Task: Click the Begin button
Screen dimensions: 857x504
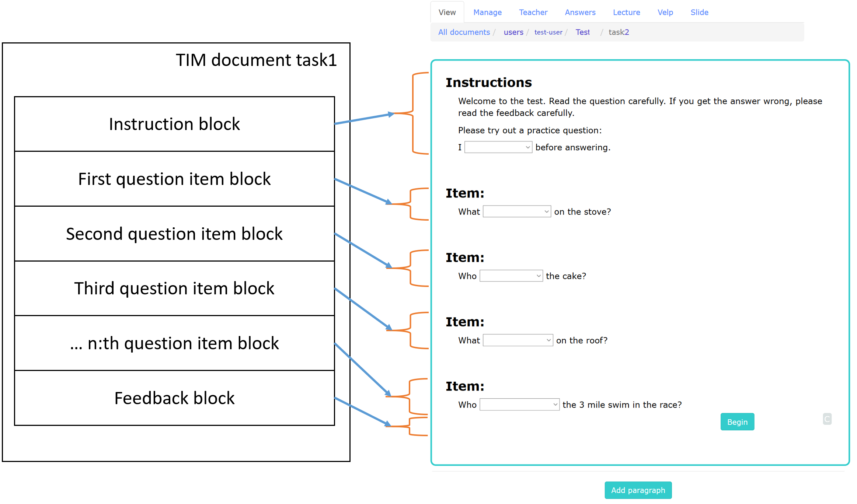Action: [737, 422]
